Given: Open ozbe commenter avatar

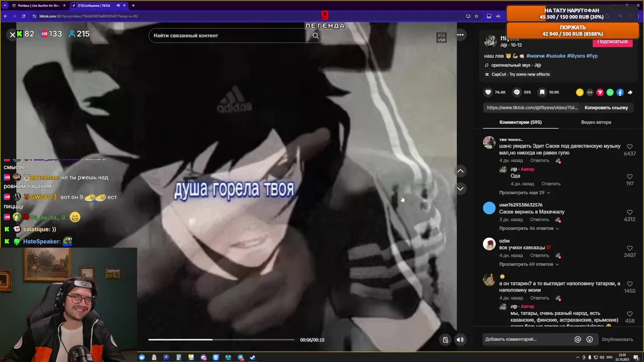Looking at the screenshot, I should (489, 244).
